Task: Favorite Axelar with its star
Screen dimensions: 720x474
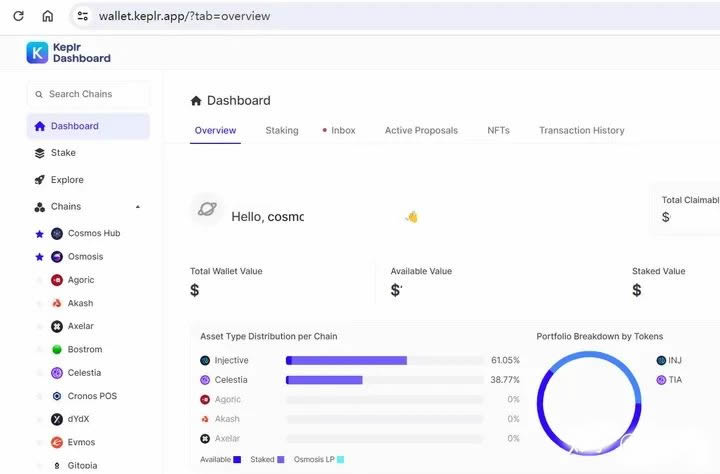Action: [x=39, y=326]
